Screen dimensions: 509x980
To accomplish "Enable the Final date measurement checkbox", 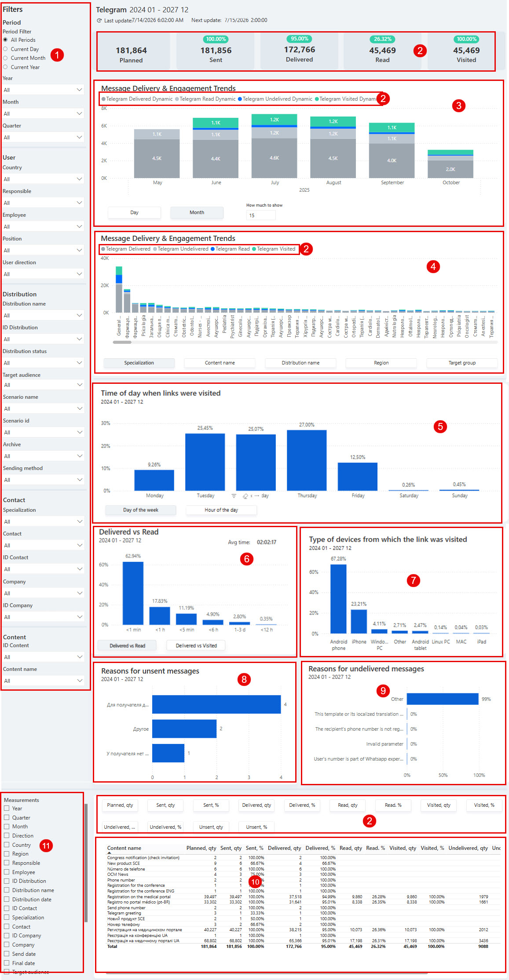I will click(x=7, y=963).
